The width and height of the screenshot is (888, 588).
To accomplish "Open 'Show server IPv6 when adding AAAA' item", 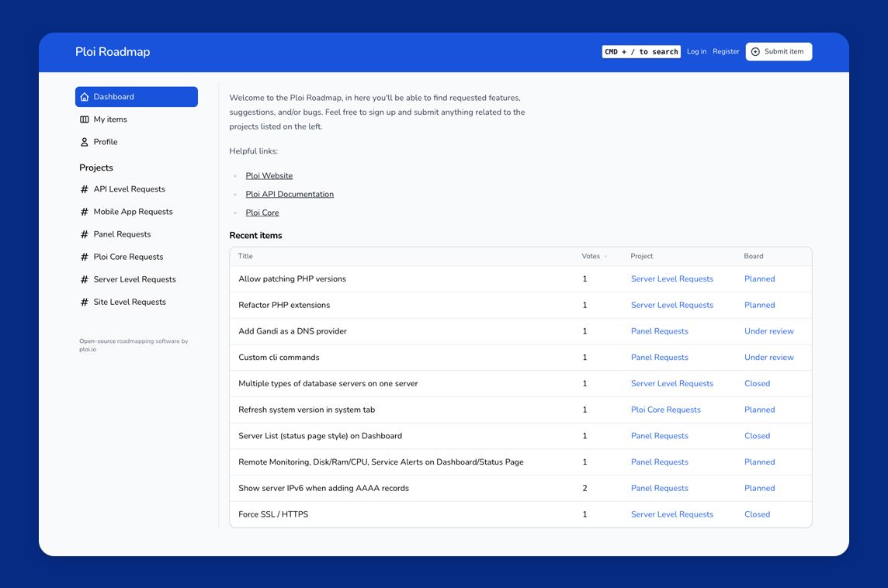I will (324, 489).
